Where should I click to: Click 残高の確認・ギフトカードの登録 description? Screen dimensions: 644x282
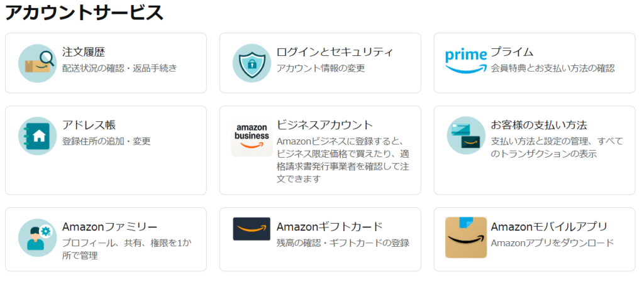click(x=343, y=242)
